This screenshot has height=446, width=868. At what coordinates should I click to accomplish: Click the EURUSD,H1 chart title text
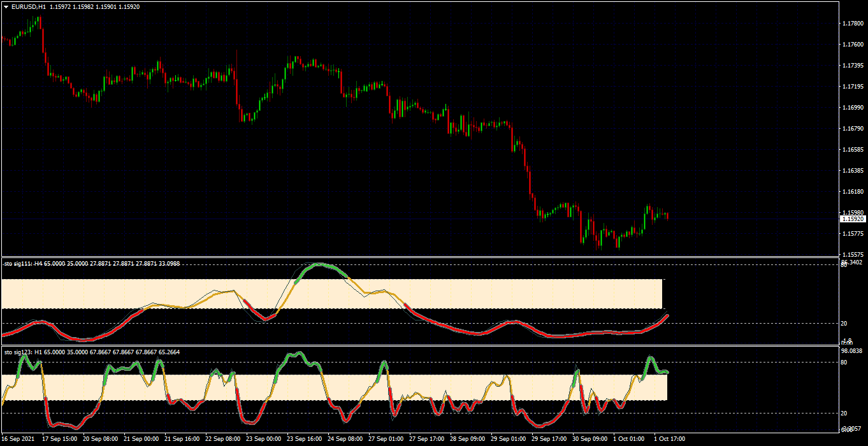click(29, 7)
